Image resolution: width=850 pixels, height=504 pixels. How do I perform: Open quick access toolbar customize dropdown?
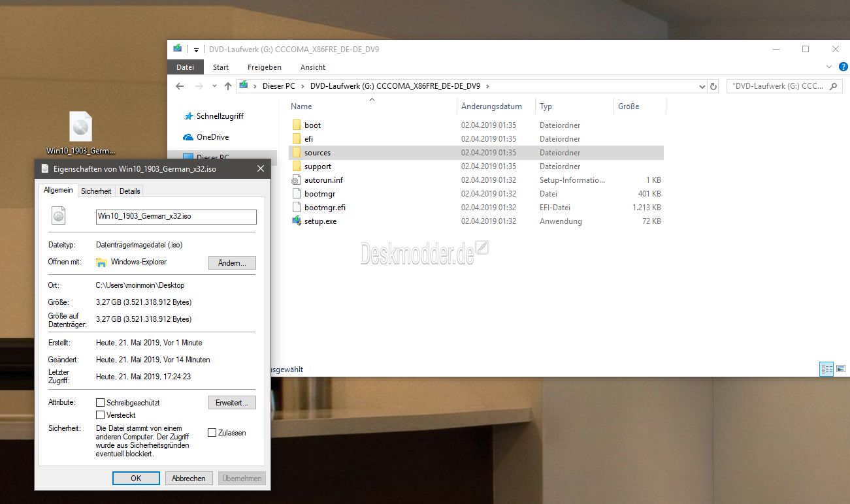[x=196, y=50]
